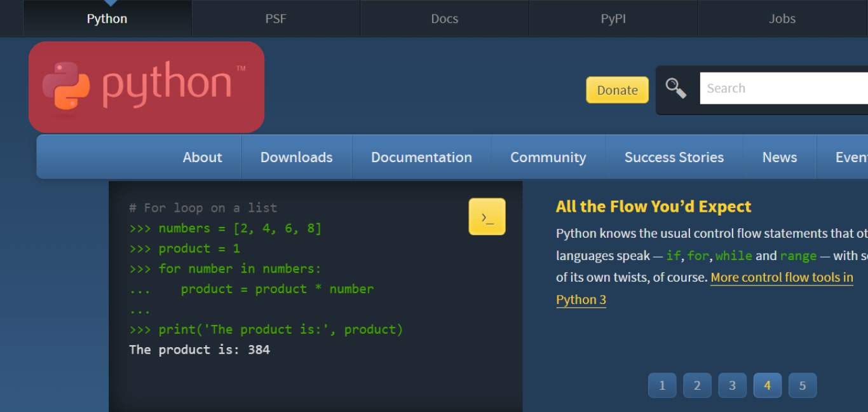Open the News section
This screenshot has width=868, height=412.
coord(780,157)
